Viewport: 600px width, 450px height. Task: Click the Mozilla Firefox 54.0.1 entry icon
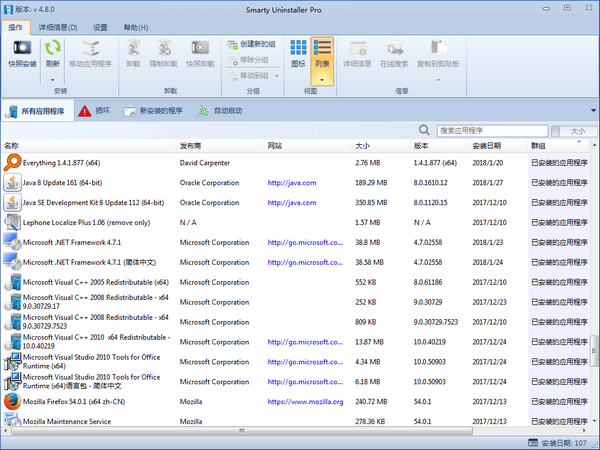pos(12,401)
